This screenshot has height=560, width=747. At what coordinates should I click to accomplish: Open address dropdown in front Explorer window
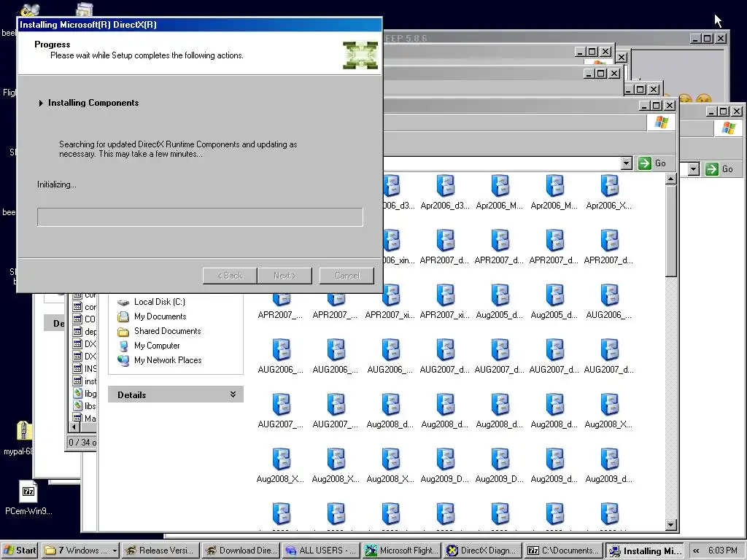pos(627,163)
